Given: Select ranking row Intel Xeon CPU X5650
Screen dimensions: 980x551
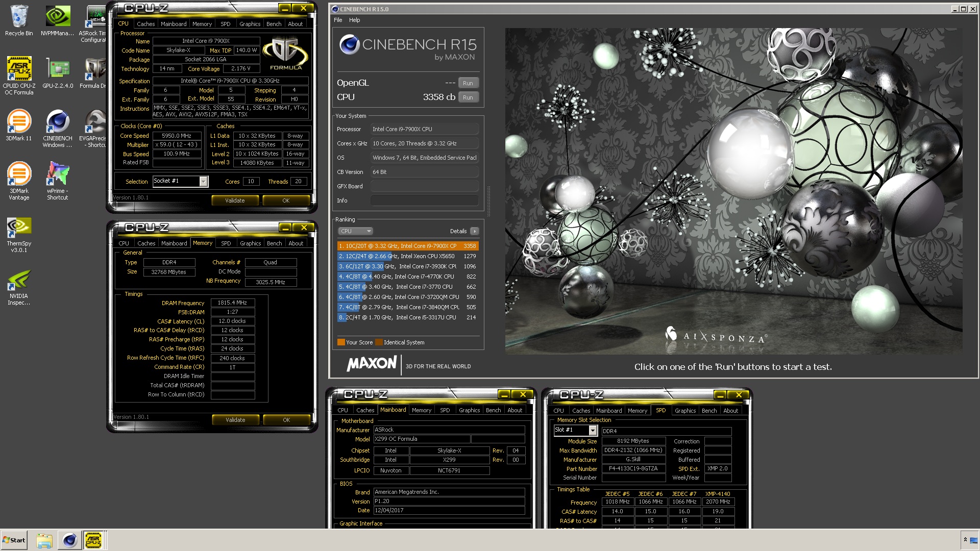Looking at the screenshot, I should 408,256.
